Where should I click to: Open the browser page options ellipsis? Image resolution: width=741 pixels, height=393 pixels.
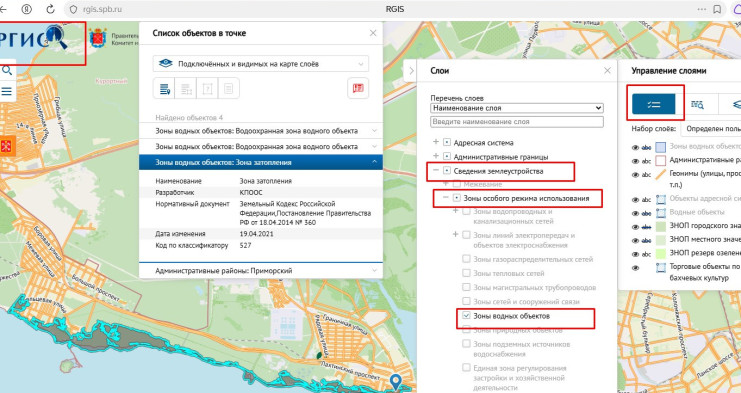702,9
